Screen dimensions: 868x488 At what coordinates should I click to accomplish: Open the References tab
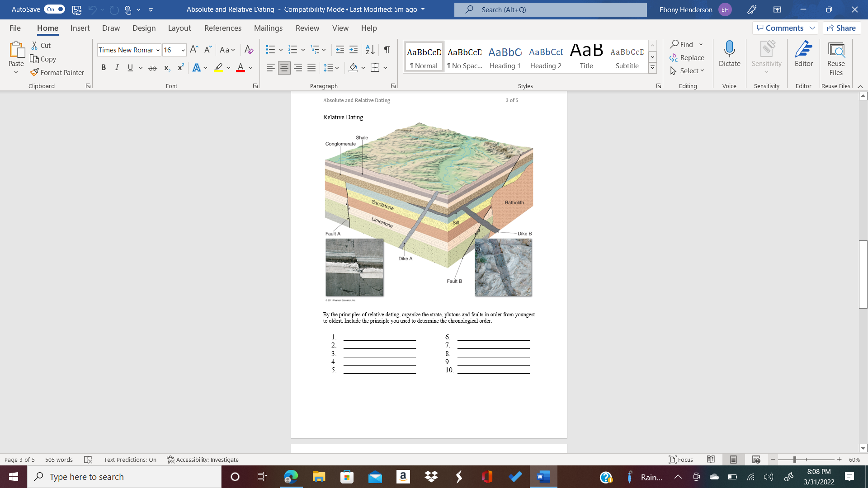click(x=222, y=28)
